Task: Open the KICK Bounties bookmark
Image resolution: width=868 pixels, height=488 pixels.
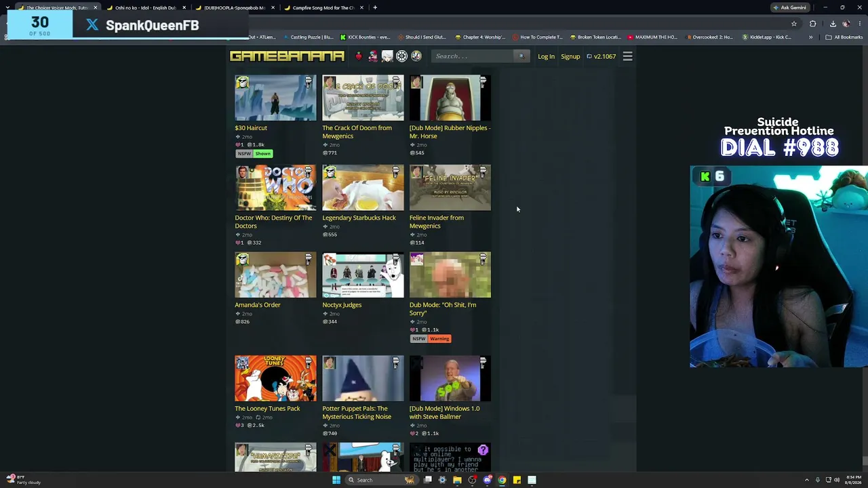Action: coord(365,37)
